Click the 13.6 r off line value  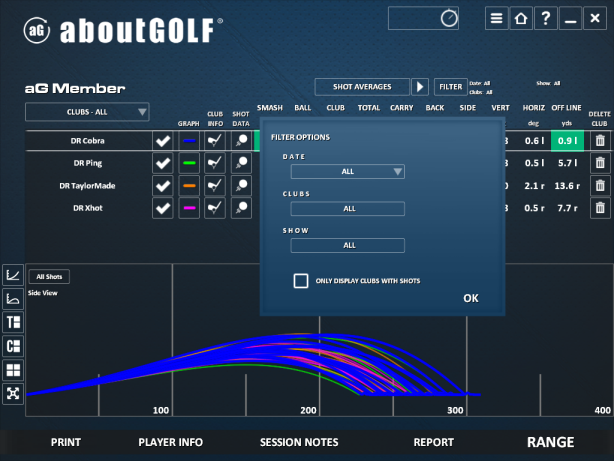pyautogui.click(x=567, y=186)
